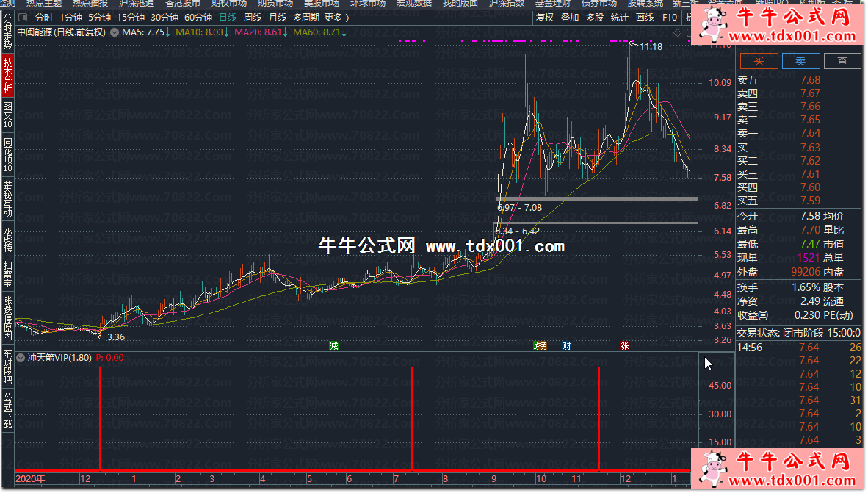The image size is (868, 493).
Task: Open the 龙虎榜 side tab
Action: 7,239
